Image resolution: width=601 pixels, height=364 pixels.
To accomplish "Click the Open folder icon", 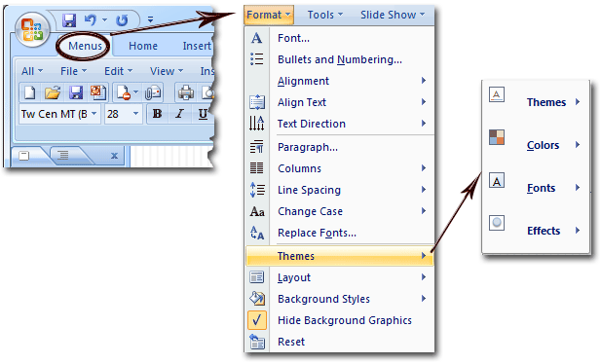I will (53, 92).
